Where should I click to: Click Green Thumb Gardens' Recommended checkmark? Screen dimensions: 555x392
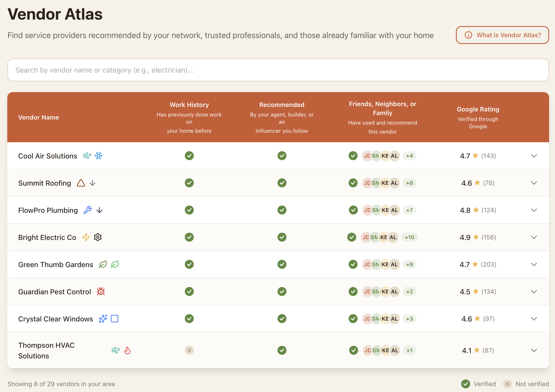click(x=282, y=264)
